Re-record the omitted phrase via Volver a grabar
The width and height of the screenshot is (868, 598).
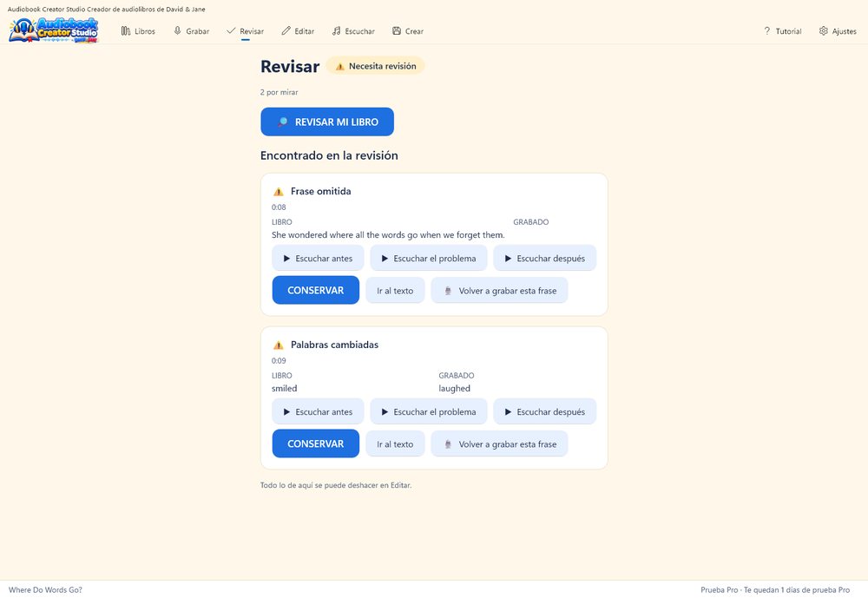[499, 290]
